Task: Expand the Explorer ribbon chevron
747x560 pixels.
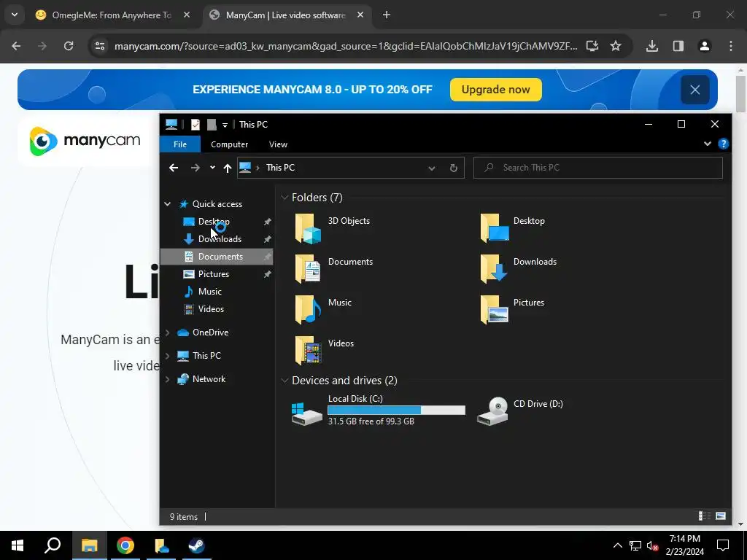Action: (x=708, y=144)
